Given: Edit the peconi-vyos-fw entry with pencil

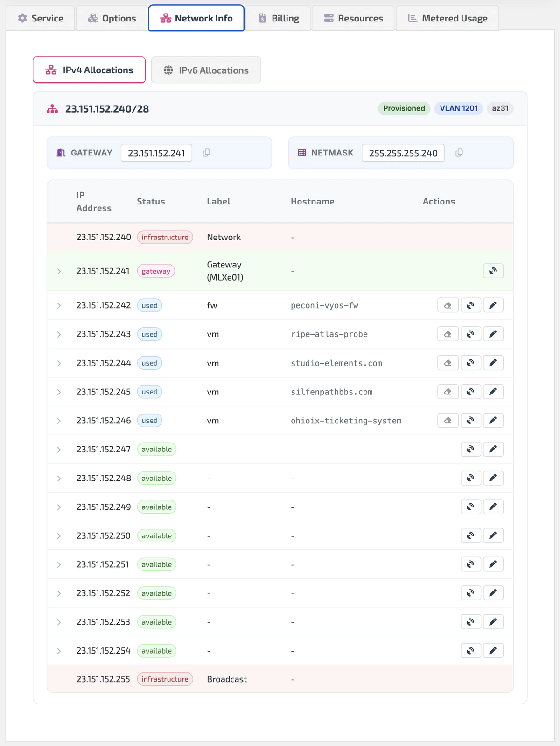Looking at the screenshot, I should pyautogui.click(x=493, y=305).
